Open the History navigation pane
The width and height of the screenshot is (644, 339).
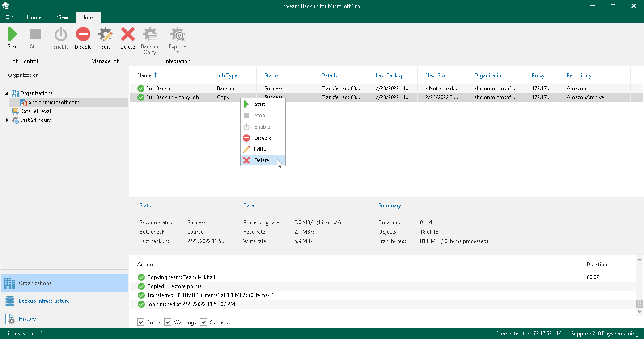[64, 319]
